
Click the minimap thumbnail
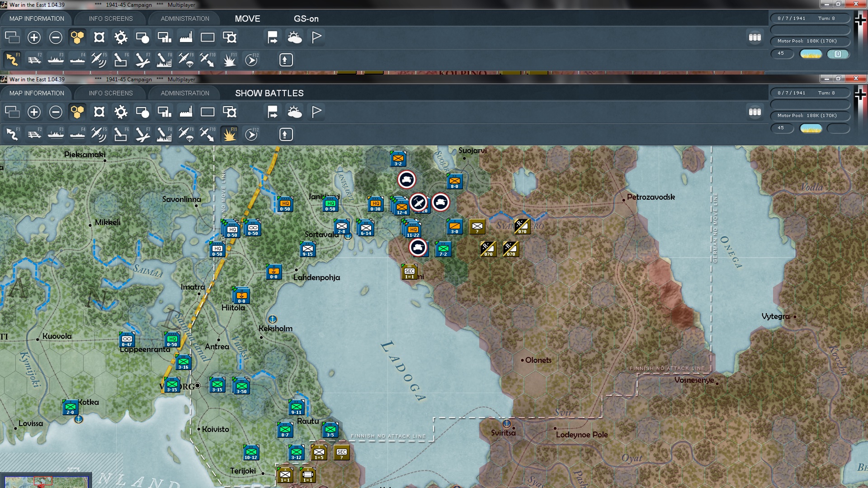point(46,481)
